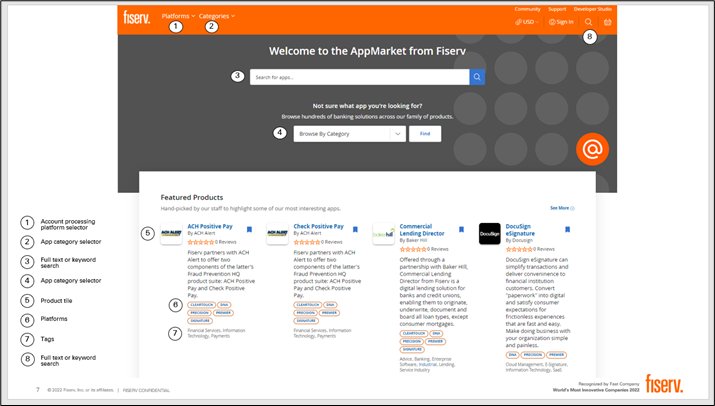Bookmark DocuSign eSignature
The image size is (715, 406).
point(567,229)
